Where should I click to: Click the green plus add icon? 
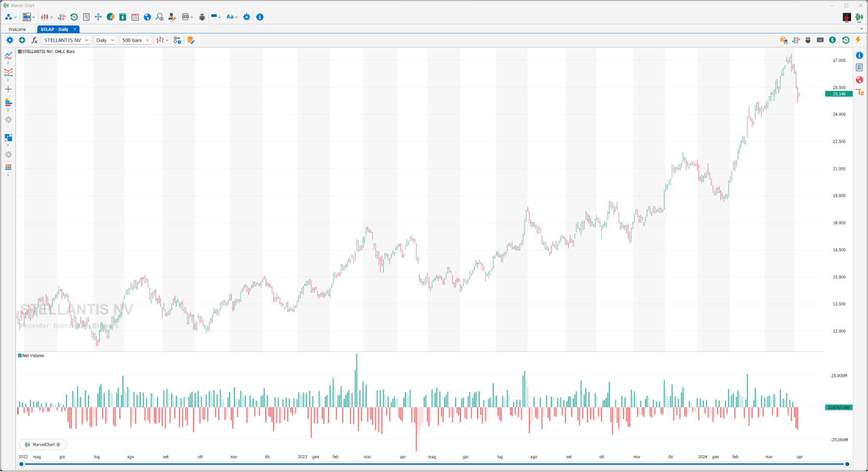pos(22,40)
